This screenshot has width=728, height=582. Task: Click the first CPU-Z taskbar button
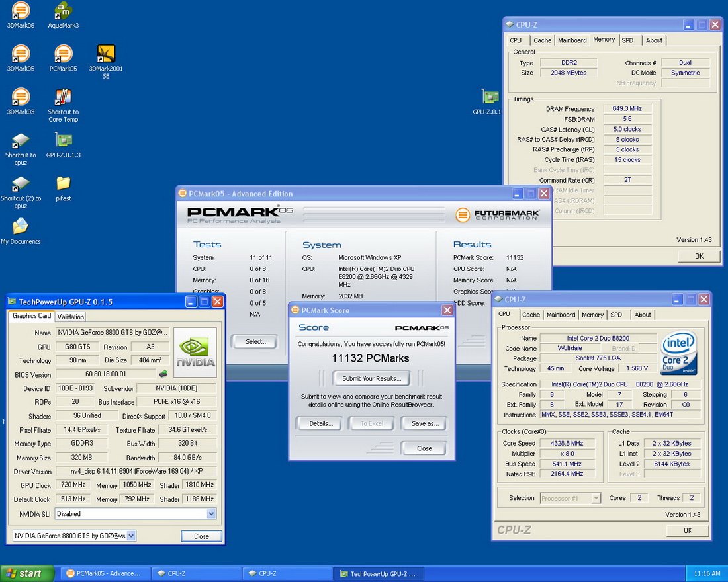coord(197,573)
